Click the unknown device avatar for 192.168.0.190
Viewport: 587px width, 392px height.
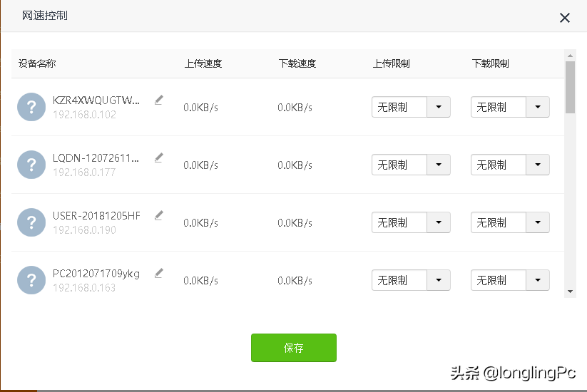31,222
